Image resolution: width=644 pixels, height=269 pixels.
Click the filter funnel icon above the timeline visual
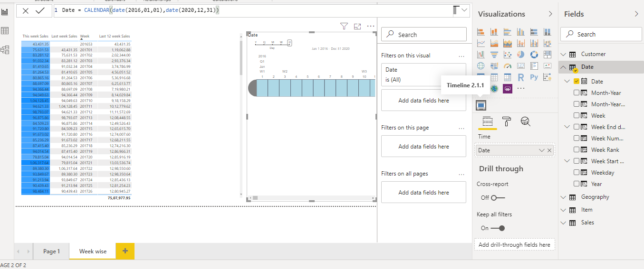[x=344, y=27]
